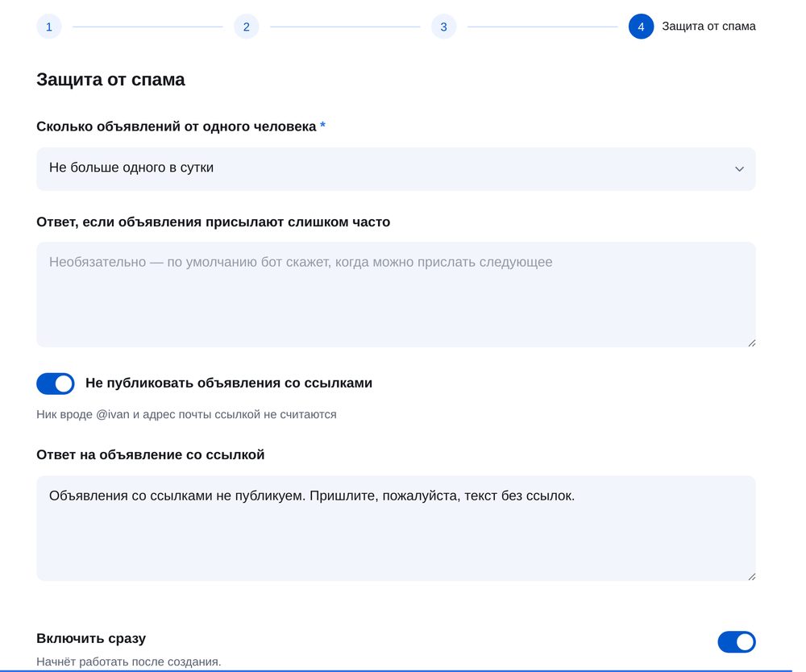Click resize handle of link-reply textarea

coord(751,577)
